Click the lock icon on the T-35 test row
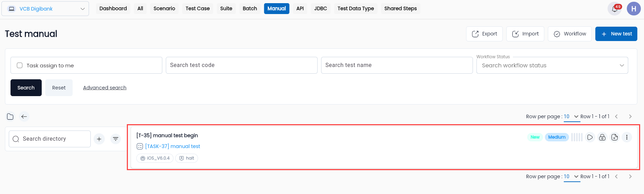644x194 pixels. [x=602, y=137]
